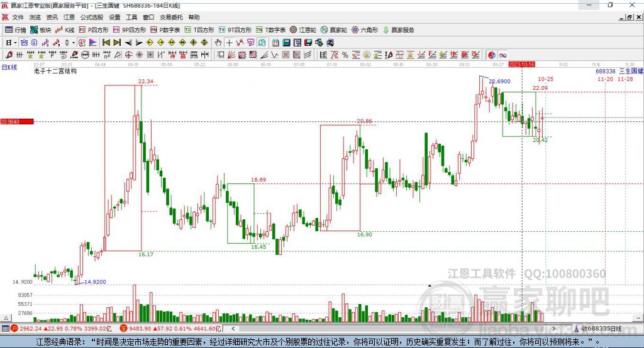Click the calendar date icon
The image size is (644, 348).
click(275, 43)
